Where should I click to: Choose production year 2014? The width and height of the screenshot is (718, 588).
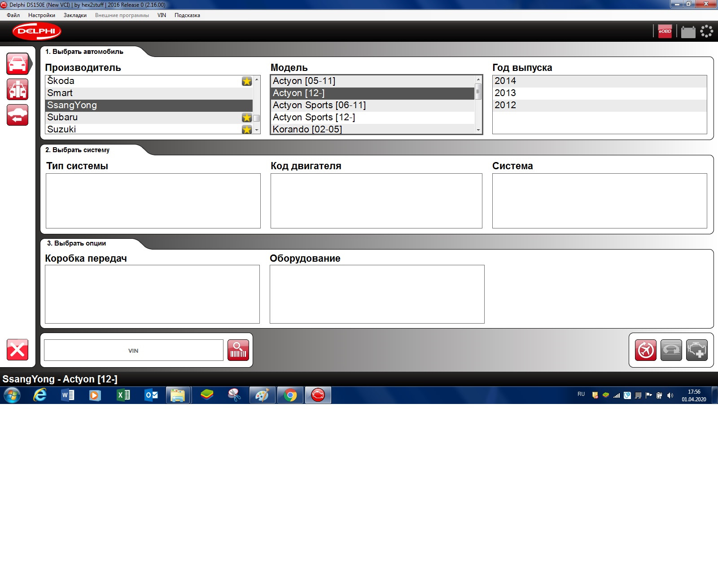(x=600, y=81)
